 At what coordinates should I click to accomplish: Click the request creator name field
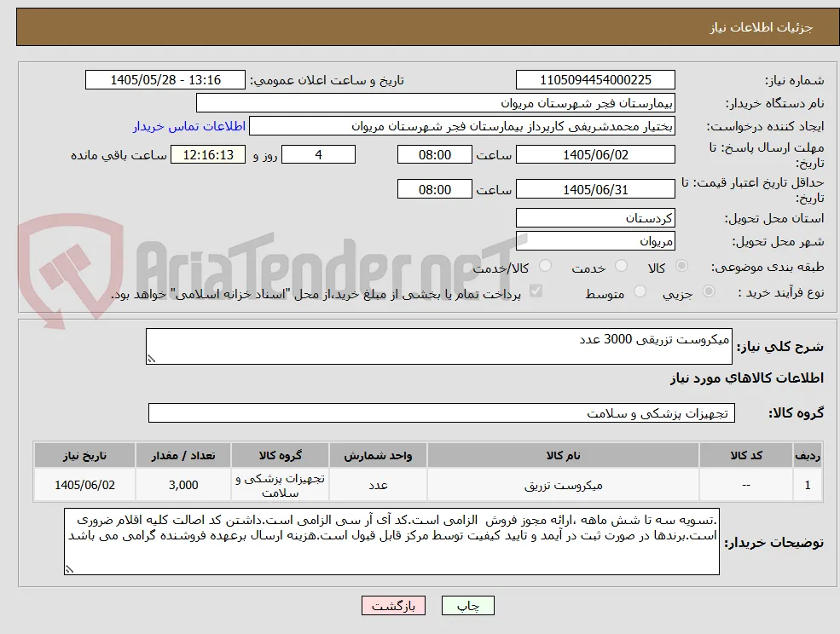(x=461, y=126)
